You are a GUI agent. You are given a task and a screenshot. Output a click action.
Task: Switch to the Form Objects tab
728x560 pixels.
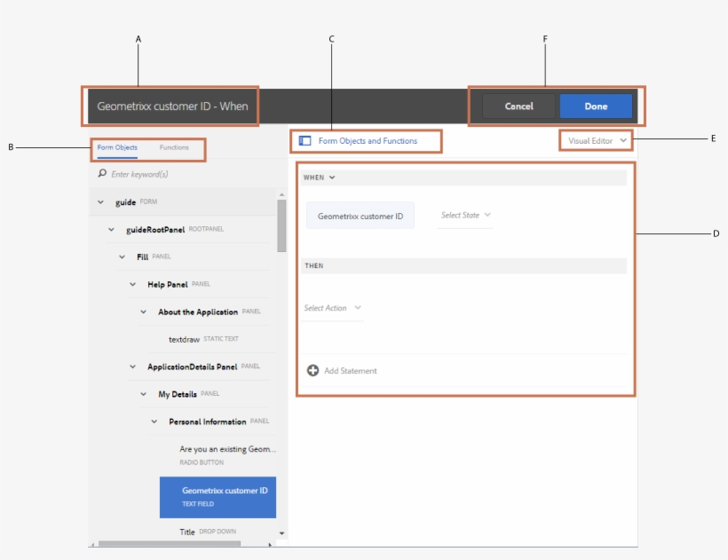[x=119, y=147]
